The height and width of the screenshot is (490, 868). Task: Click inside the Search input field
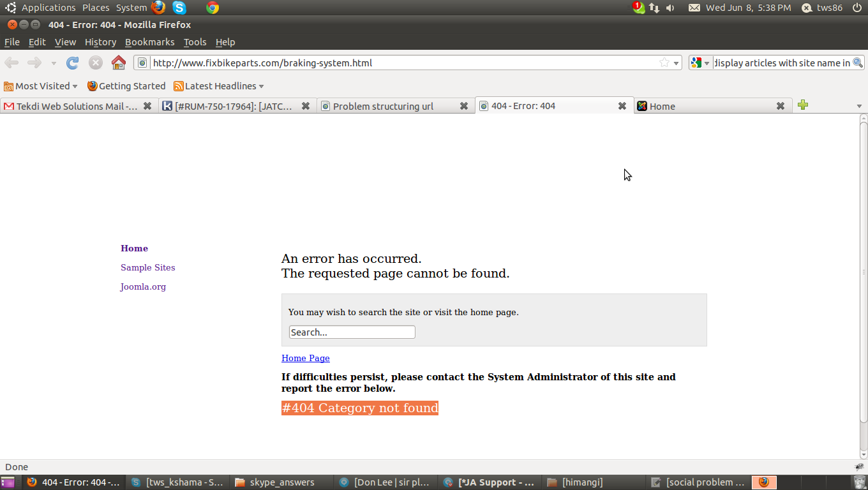click(x=352, y=332)
